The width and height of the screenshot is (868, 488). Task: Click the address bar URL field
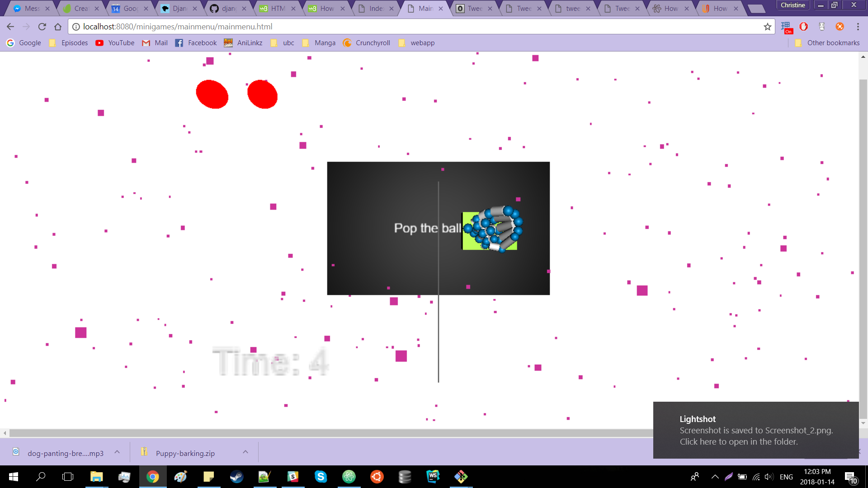(x=407, y=27)
